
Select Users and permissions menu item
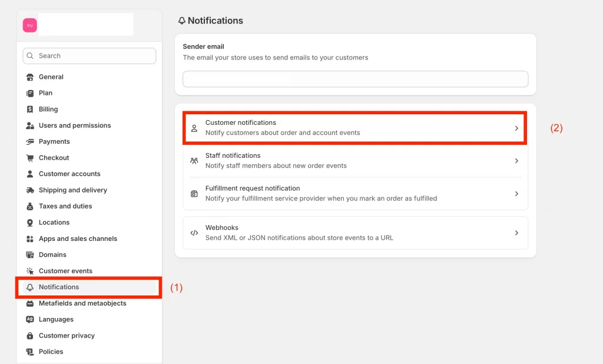click(x=90, y=125)
